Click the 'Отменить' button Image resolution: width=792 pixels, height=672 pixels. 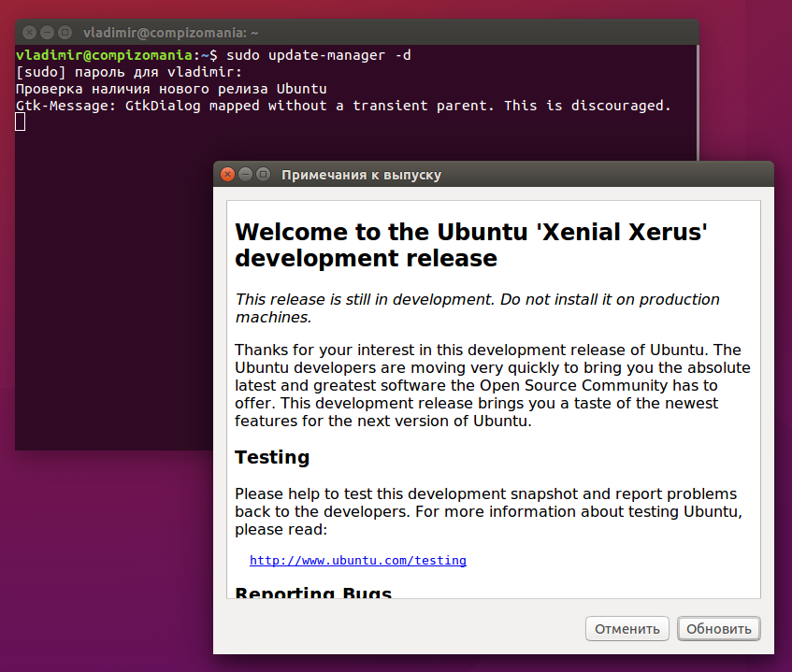(627, 629)
